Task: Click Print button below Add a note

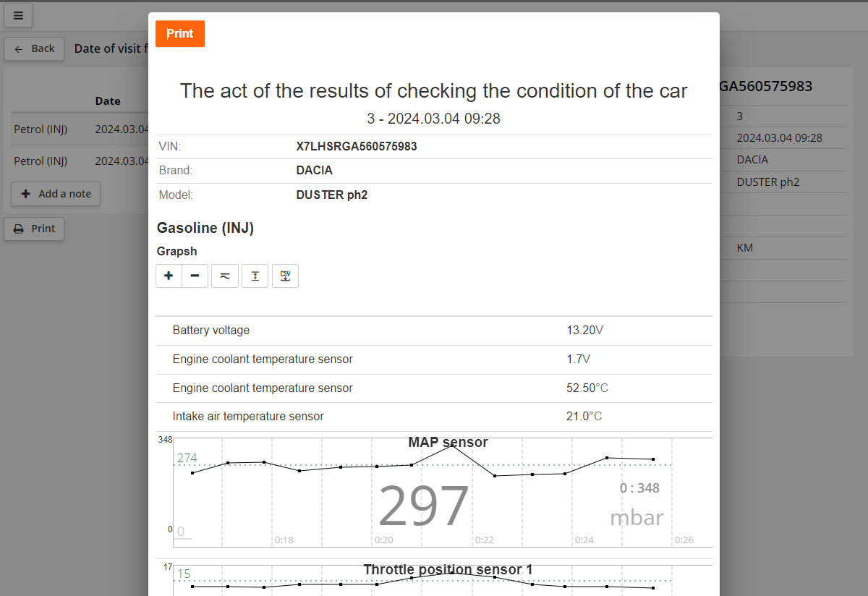Action: pos(34,229)
